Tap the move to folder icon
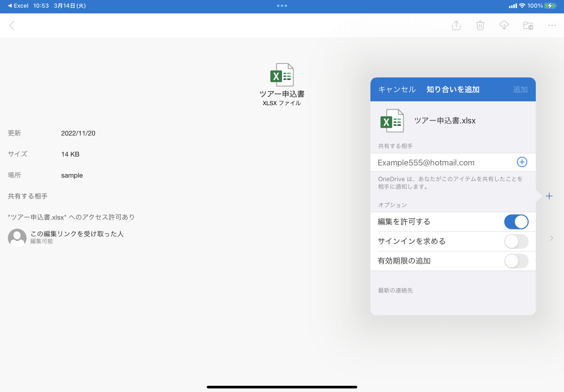 tap(528, 25)
